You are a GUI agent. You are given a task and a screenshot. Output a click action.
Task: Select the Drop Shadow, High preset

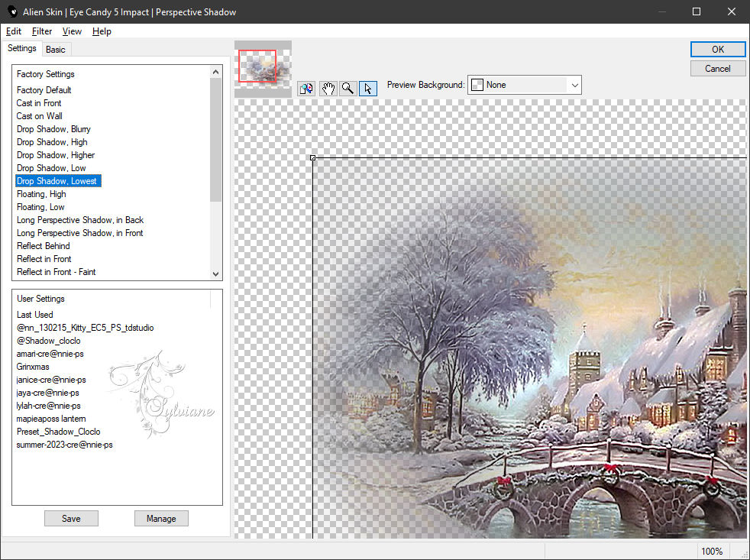tap(52, 141)
